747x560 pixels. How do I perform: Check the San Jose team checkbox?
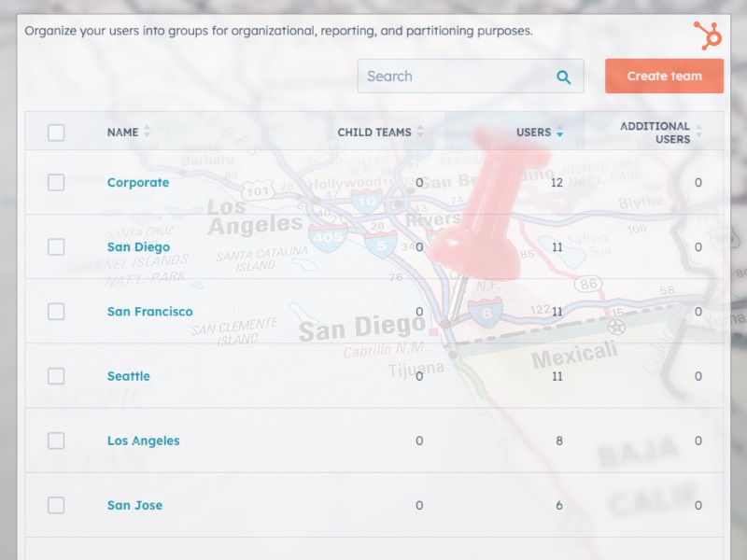click(x=56, y=505)
